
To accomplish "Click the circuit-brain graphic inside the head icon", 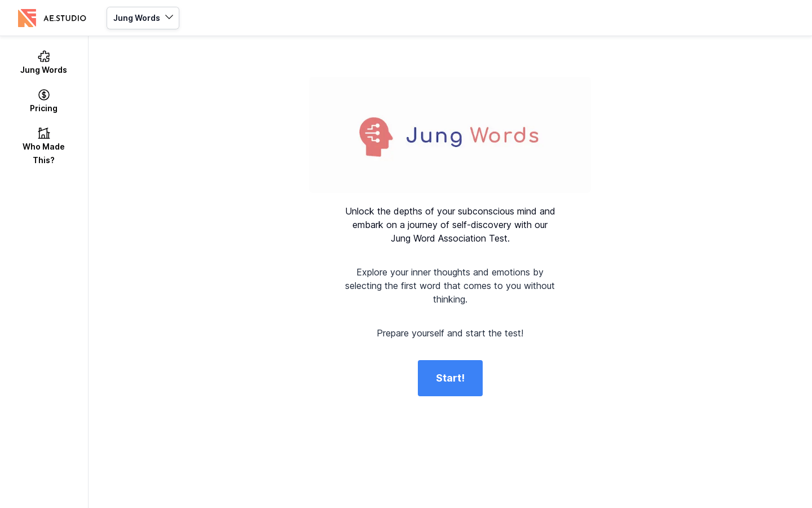I will 373,135.
